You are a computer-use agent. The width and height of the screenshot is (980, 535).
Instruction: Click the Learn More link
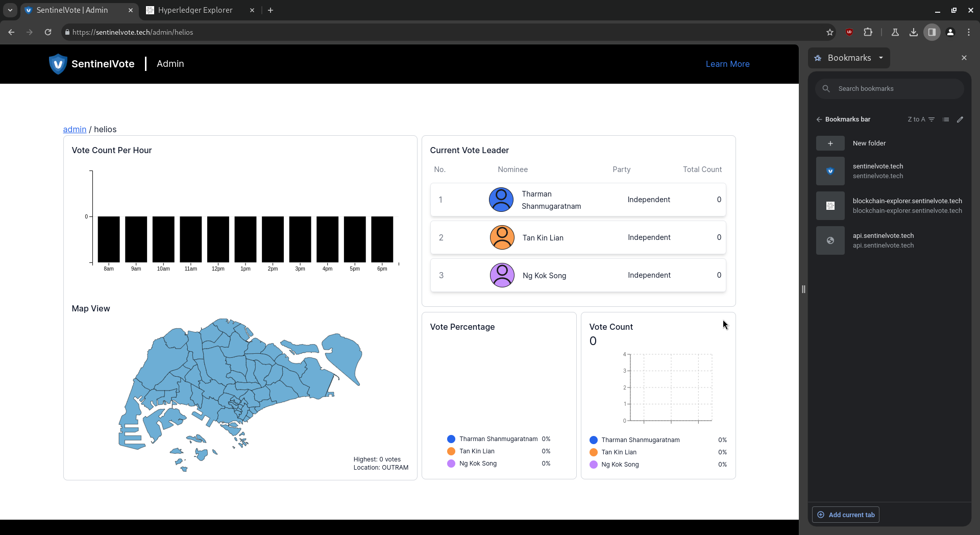click(x=727, y=64)
